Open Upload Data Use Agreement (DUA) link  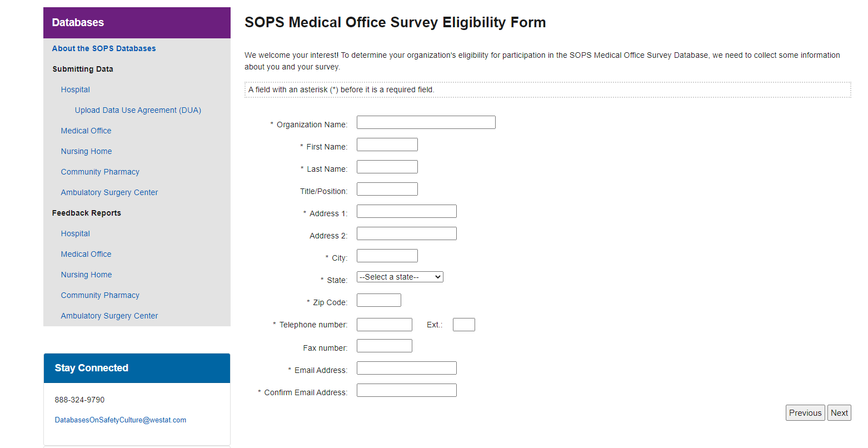click(138, 110)
